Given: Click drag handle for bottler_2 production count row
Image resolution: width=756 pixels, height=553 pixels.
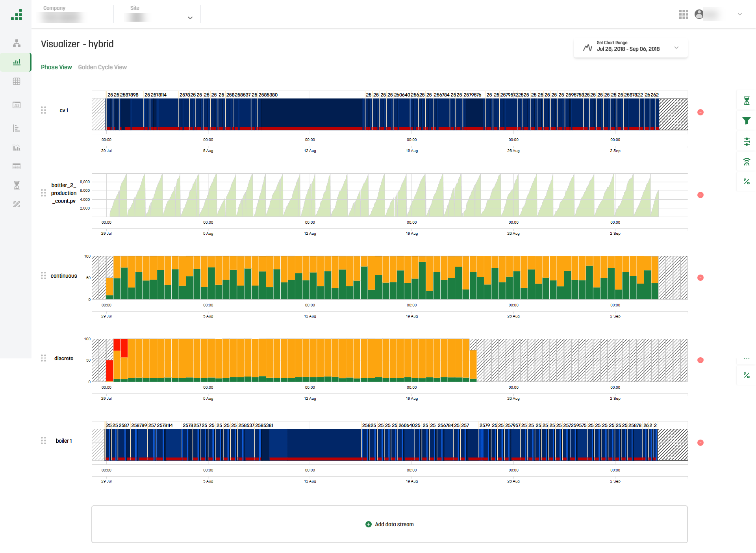Looking at the screenshot, I should coord(43,193).
